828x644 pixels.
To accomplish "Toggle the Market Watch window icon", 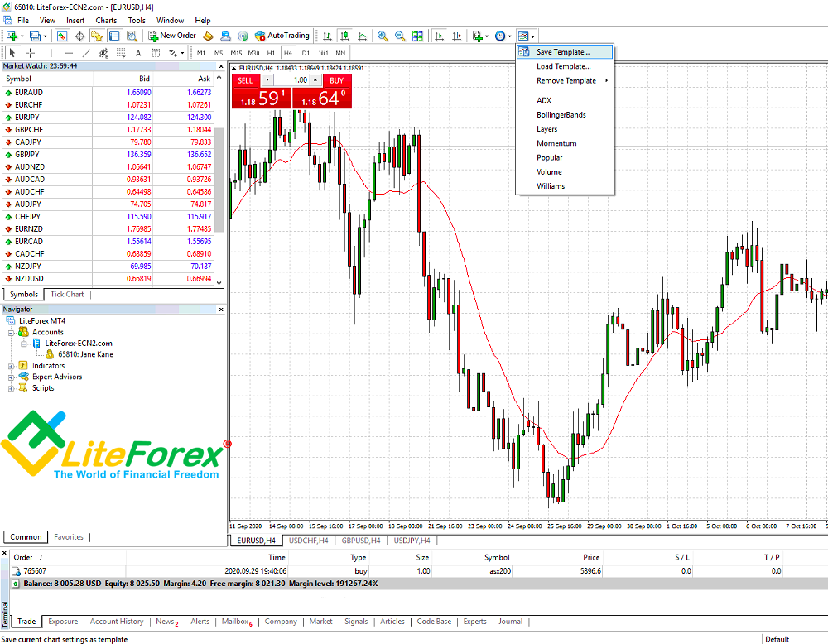I will (x=62, y=36).
